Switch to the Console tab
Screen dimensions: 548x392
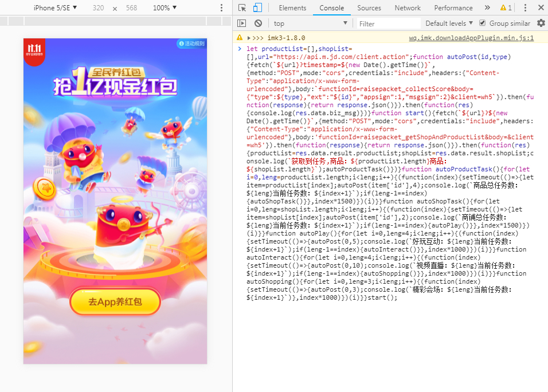[x=332, y=7]
